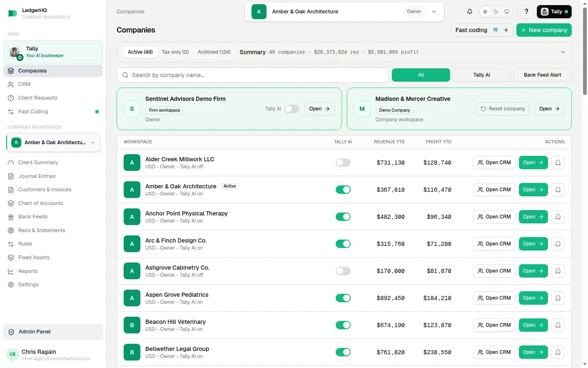
Task: Click the bell icon for Beacon Hill Veterinary
Action: click(558, 325)
